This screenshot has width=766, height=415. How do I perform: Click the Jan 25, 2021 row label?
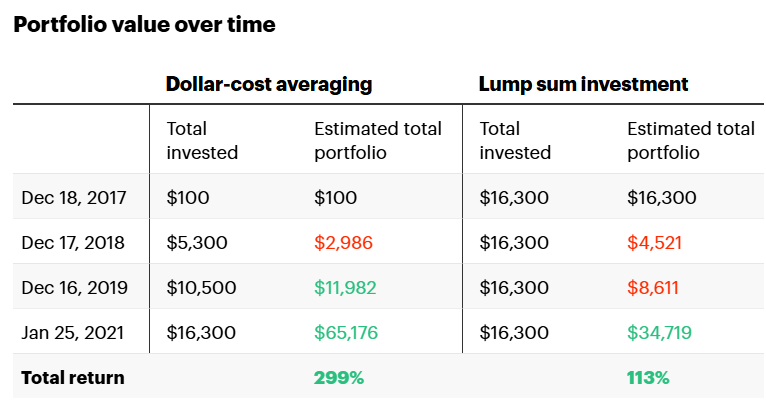click(74, 333)
